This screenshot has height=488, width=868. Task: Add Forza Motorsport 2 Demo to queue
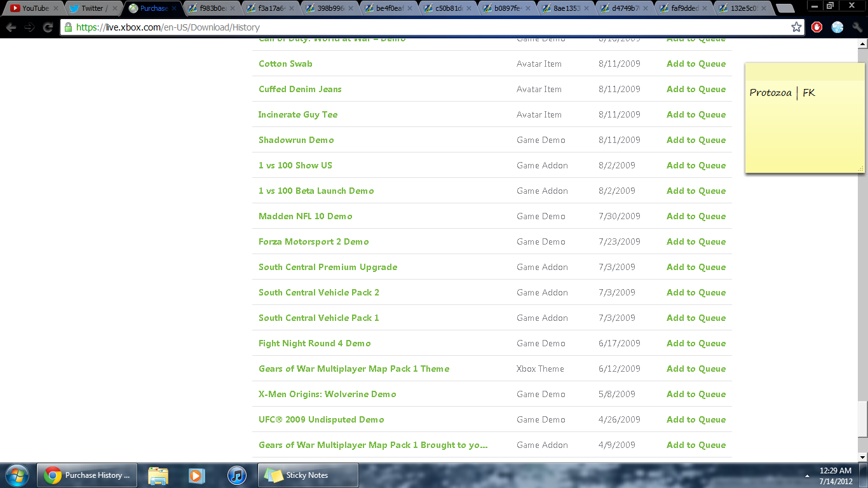click(696, 241)
